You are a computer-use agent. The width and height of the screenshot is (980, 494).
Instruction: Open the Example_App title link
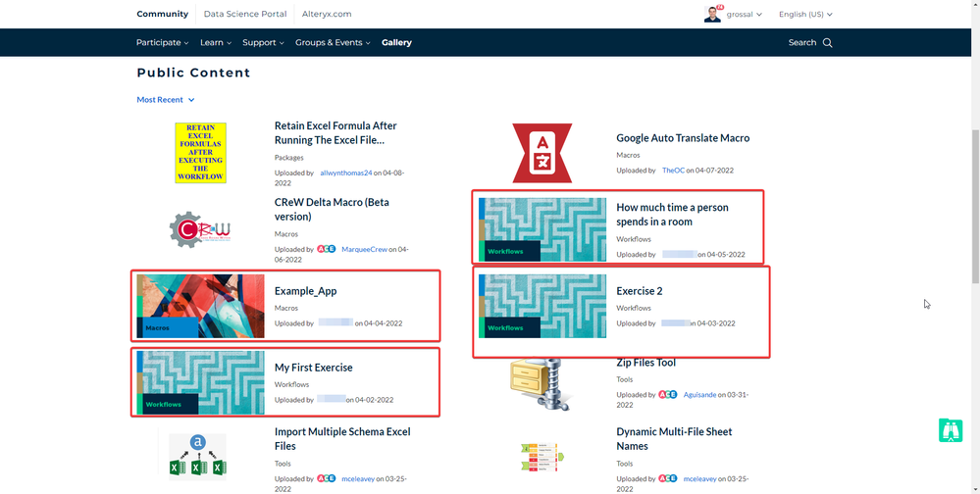coord(306,291)
